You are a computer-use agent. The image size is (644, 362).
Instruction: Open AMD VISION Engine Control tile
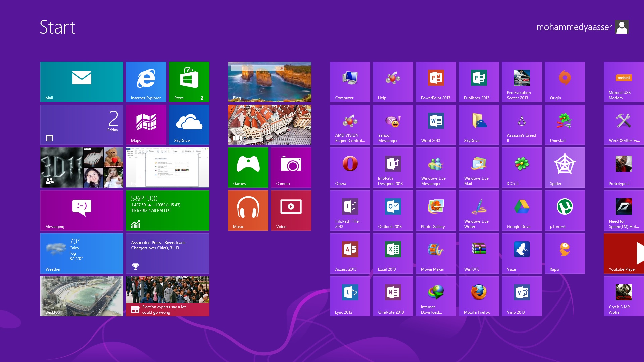(x=350, y=125)
